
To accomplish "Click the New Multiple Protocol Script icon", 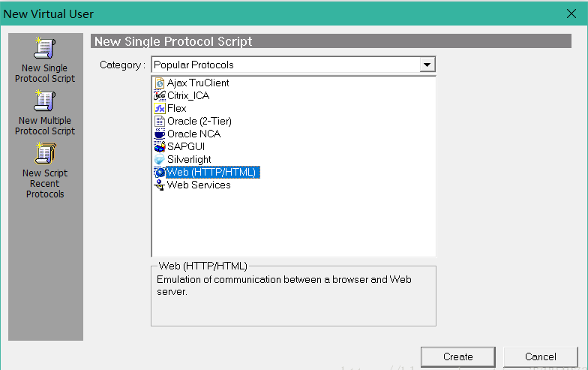I will tap(45, 101).
